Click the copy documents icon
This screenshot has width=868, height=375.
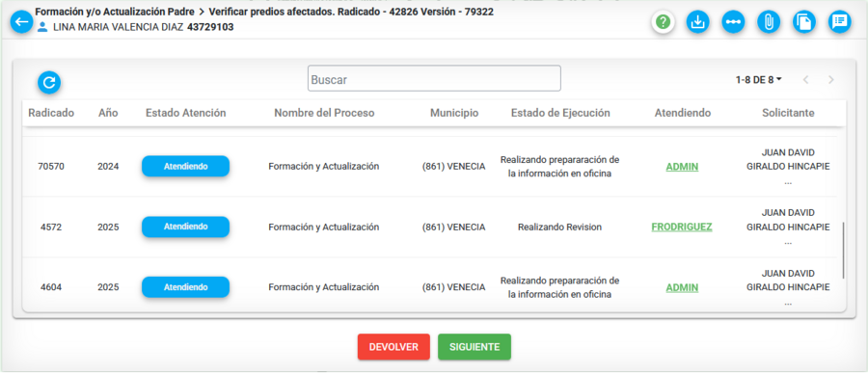[x=804, y=22]
